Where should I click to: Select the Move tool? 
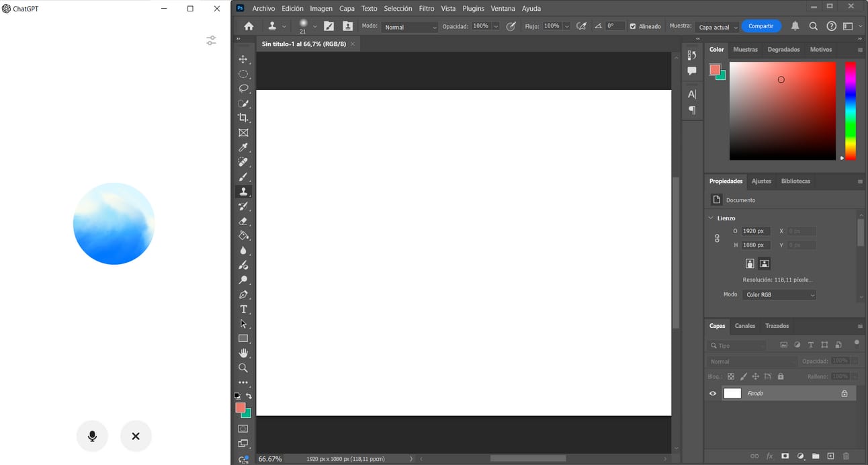243,59
